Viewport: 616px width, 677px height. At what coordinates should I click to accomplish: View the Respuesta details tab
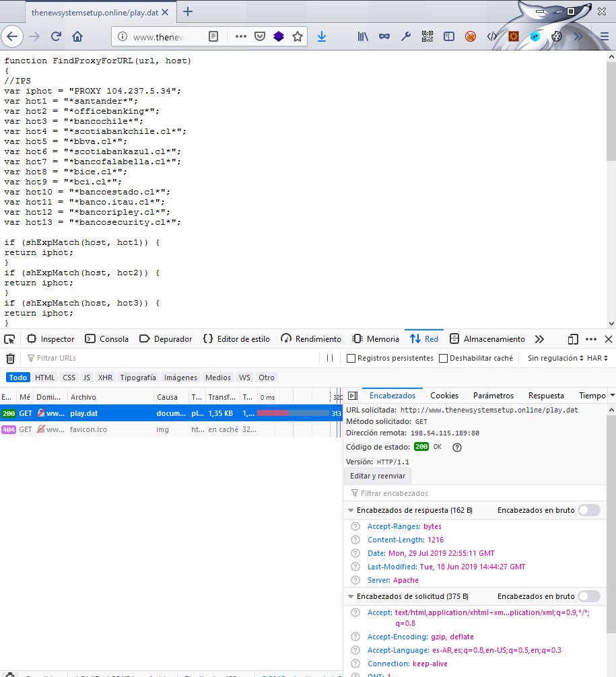(546, 396)
